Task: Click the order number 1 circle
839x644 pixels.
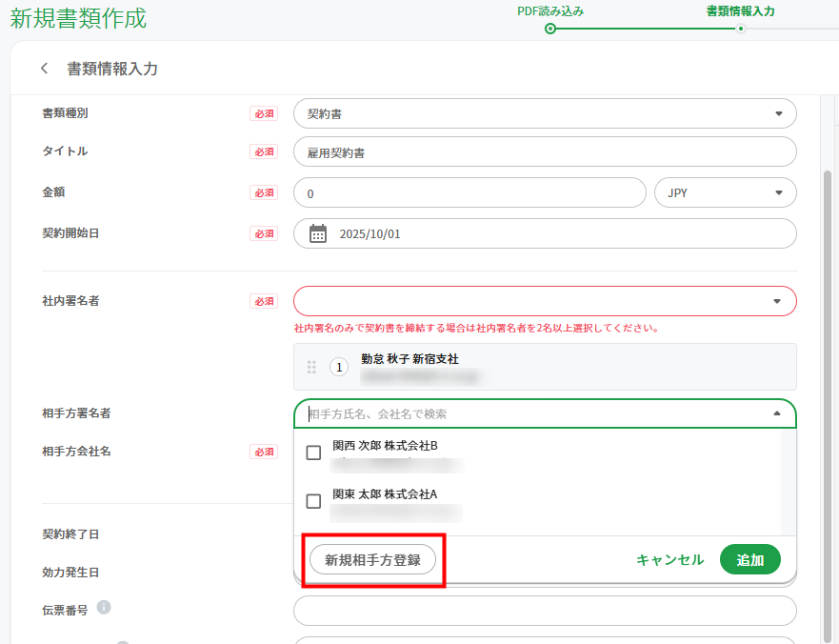Action: tap(339, 367)
